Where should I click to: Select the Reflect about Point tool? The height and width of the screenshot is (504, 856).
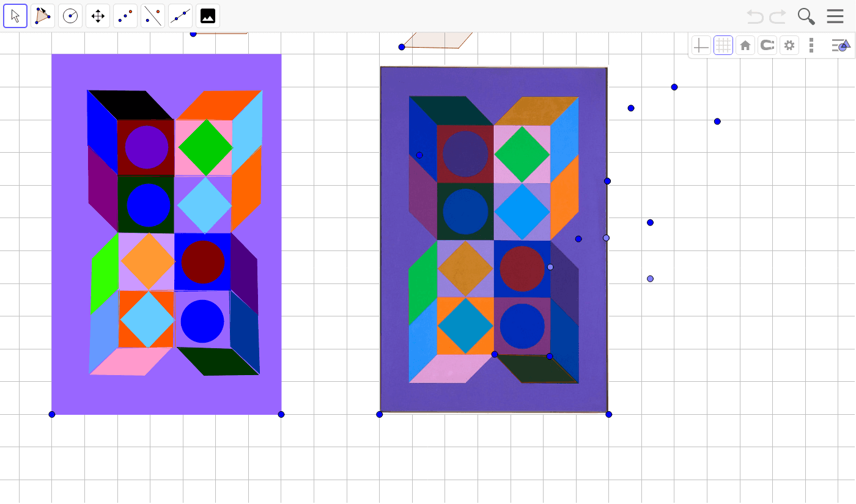click(x=125, y=16)
